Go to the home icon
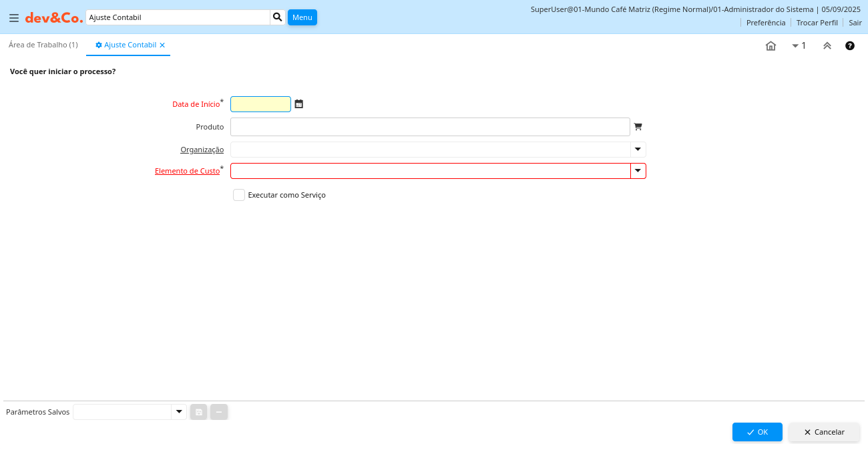 pos(771,46)
